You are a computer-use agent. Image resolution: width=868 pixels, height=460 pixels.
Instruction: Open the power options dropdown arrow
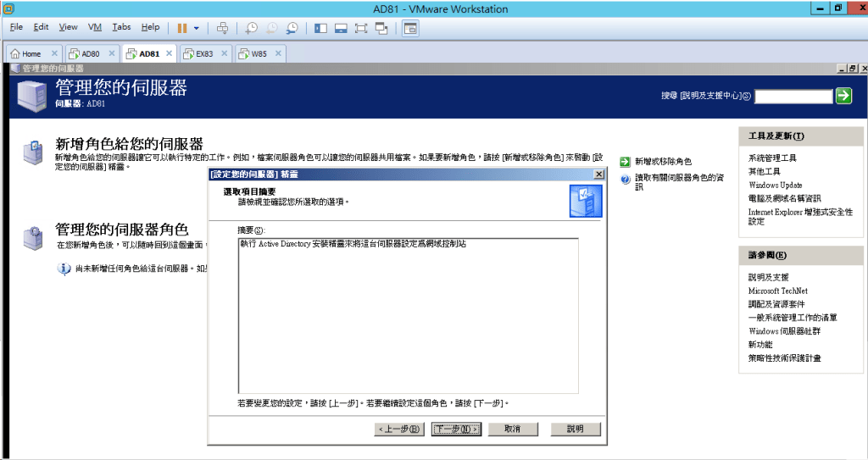197,27
